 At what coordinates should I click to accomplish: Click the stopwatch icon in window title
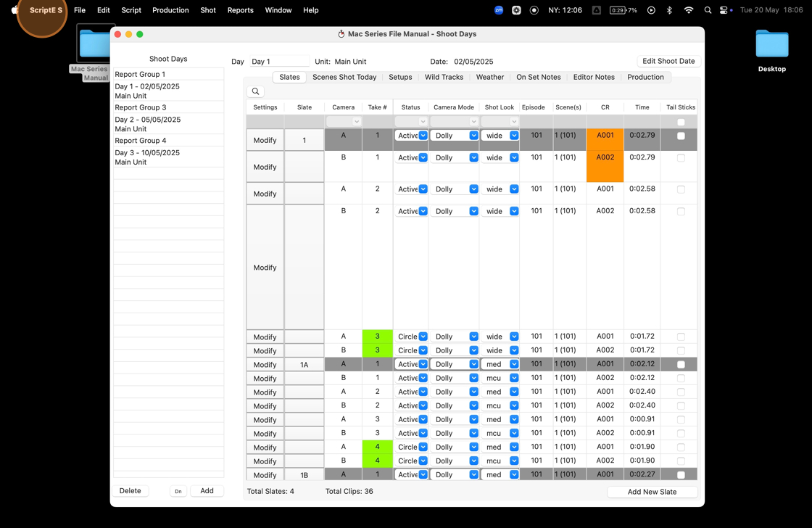coord(341,34)
